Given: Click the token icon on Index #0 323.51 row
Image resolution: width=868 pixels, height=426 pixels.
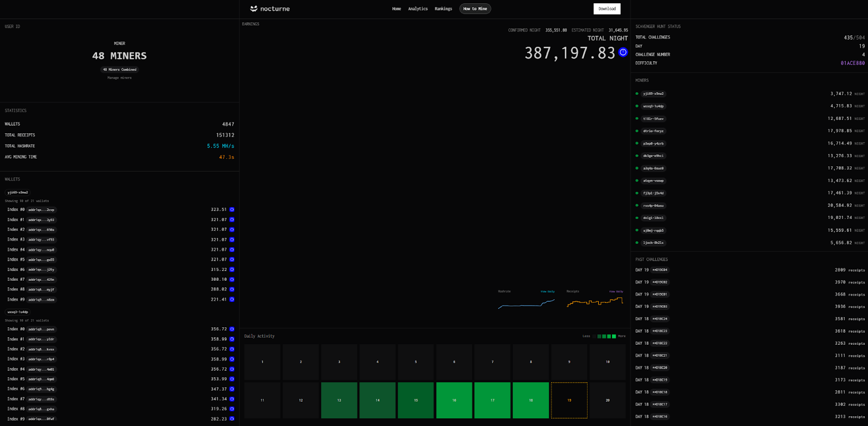Looking at the screenshot, I should [232, 210].
